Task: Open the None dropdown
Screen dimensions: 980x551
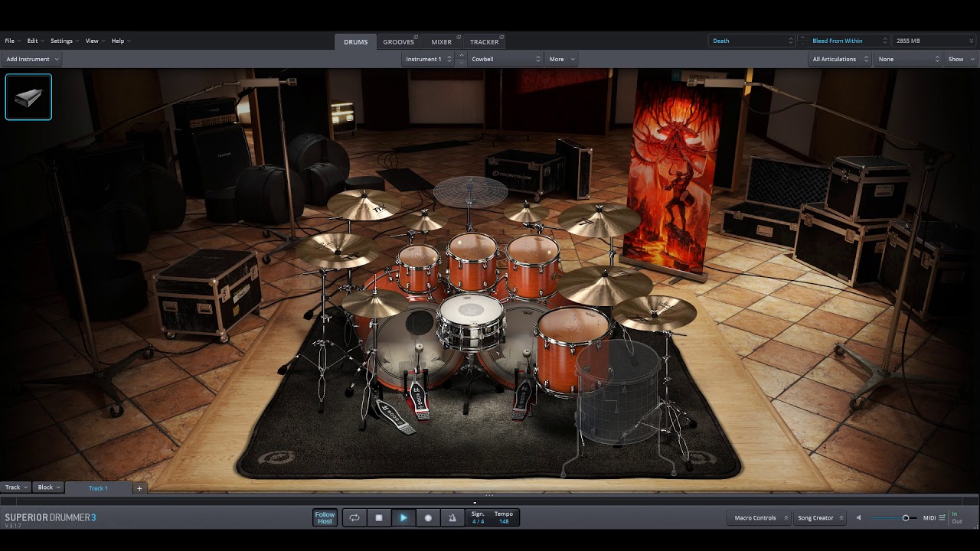Action: (909, 59)
